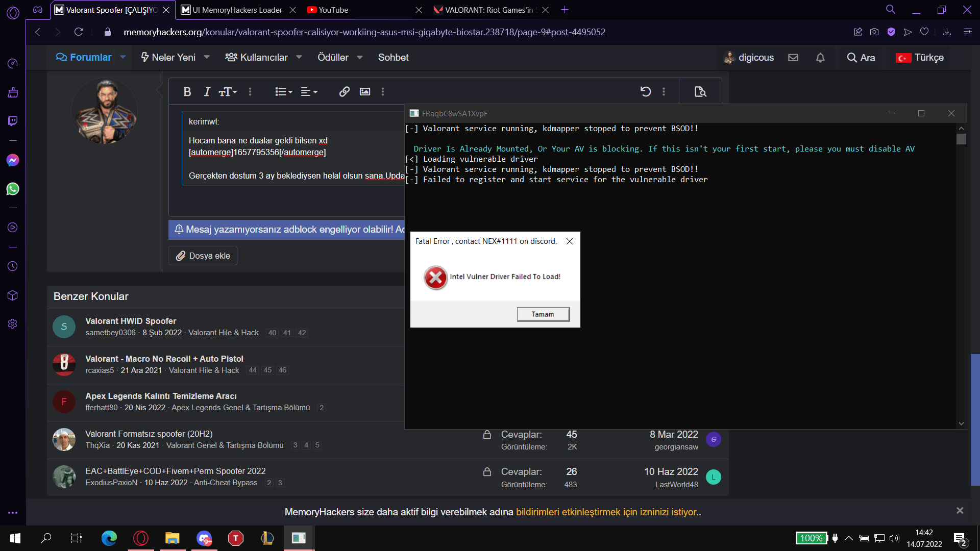Close the Fatal Error dialog
Screen dimensions: 980x551
coord(570,241)
